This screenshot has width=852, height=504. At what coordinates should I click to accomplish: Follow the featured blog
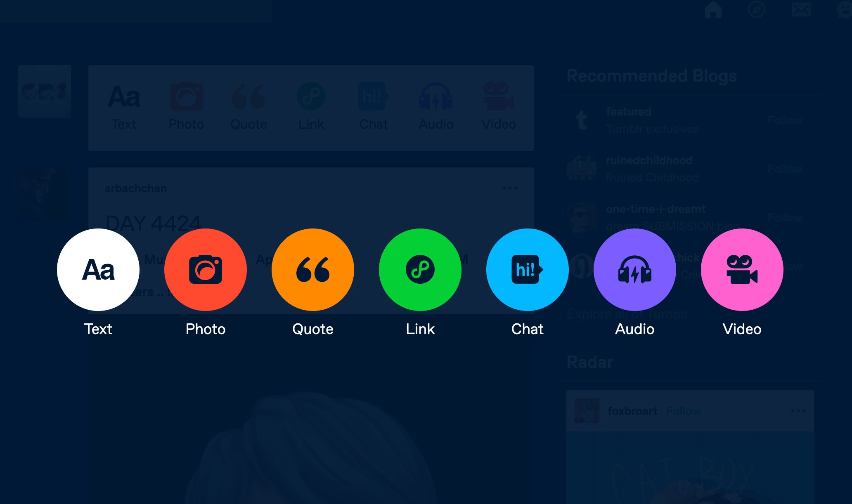point(785,120)
